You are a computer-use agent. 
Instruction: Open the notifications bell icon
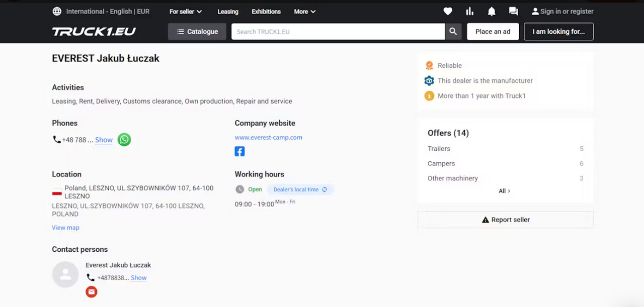(492, 11)
